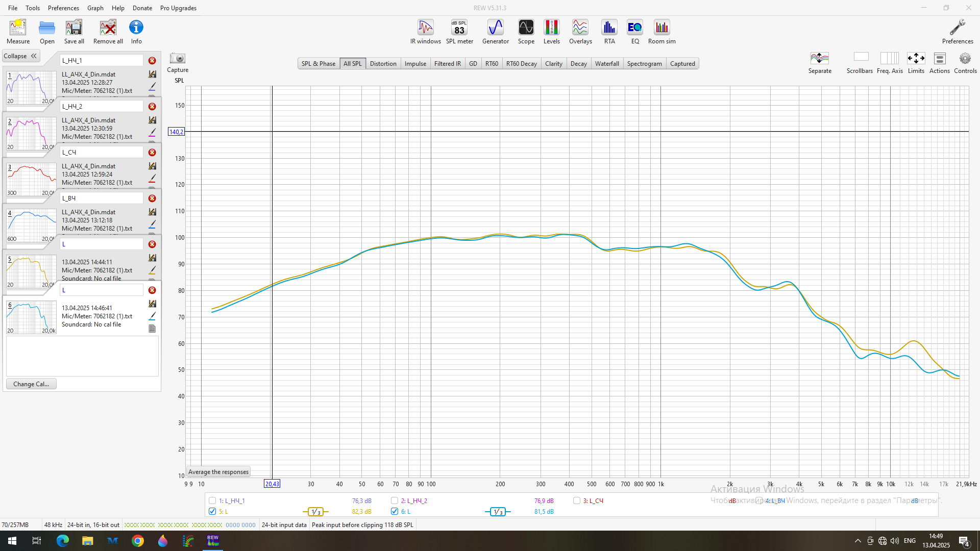Uncheck trace 6: L checkbox

(395, 511)
